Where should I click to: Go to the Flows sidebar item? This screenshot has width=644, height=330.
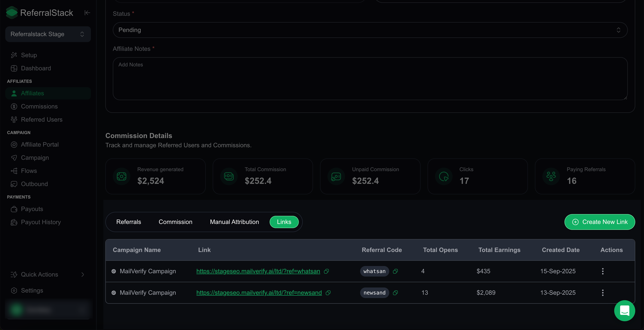[29, 171]
